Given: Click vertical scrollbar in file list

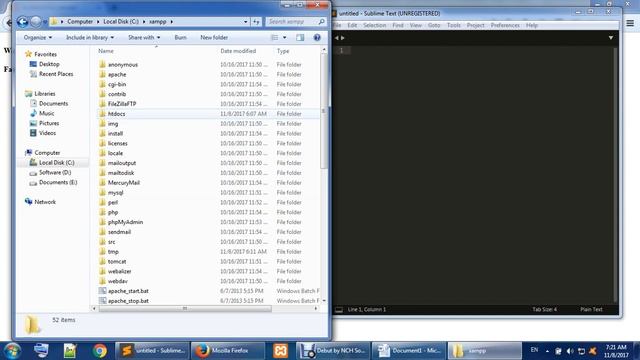Looking at the screenshot, I should click(324, 110).
